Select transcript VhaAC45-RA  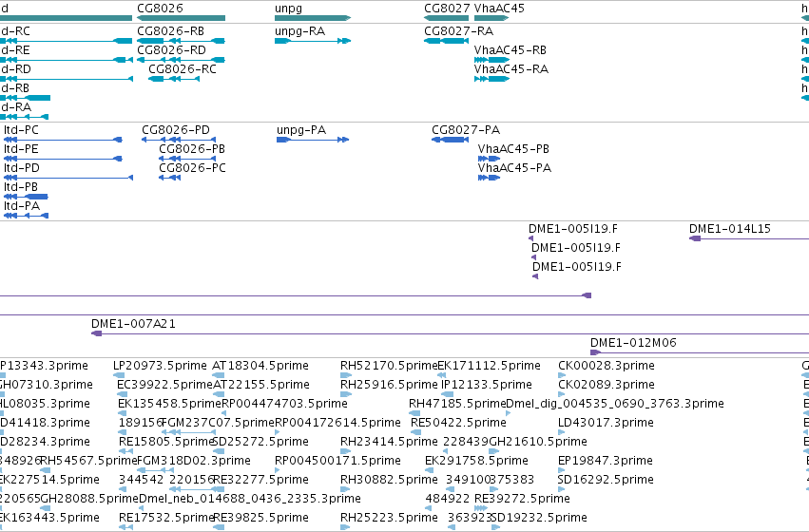pyautogui.click(x=511, y=69)
